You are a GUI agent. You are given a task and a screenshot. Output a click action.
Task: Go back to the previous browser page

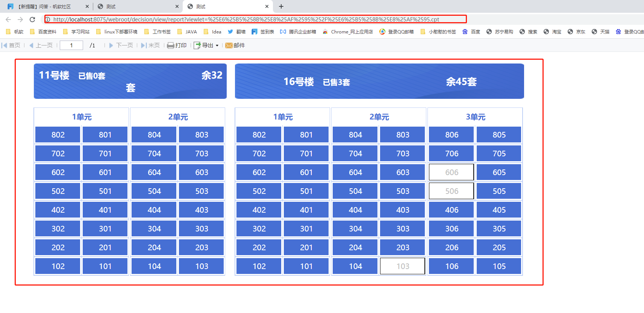(8, 20)
